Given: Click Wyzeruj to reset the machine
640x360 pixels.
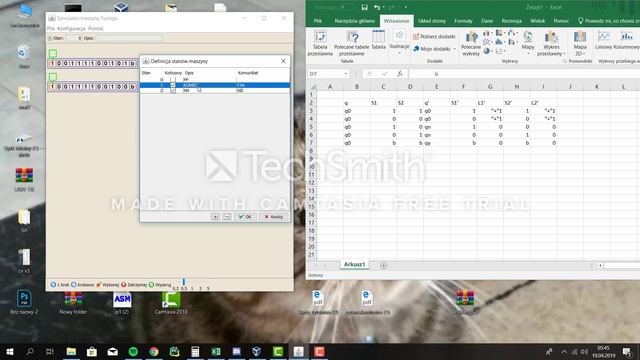Looking at the screenshot, I should coord(160,284).
